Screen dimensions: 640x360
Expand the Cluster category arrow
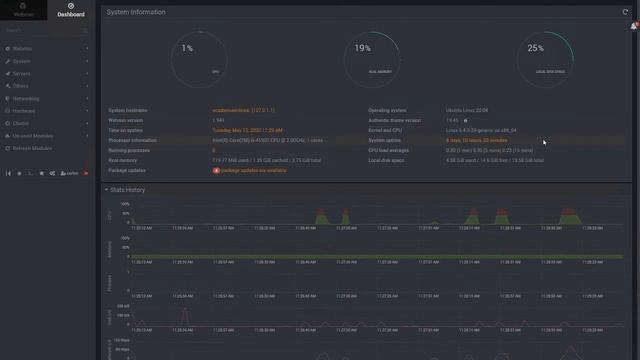(87, 123)
